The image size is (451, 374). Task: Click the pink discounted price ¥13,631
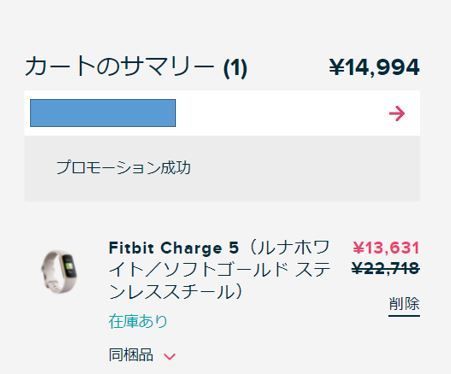386,248
